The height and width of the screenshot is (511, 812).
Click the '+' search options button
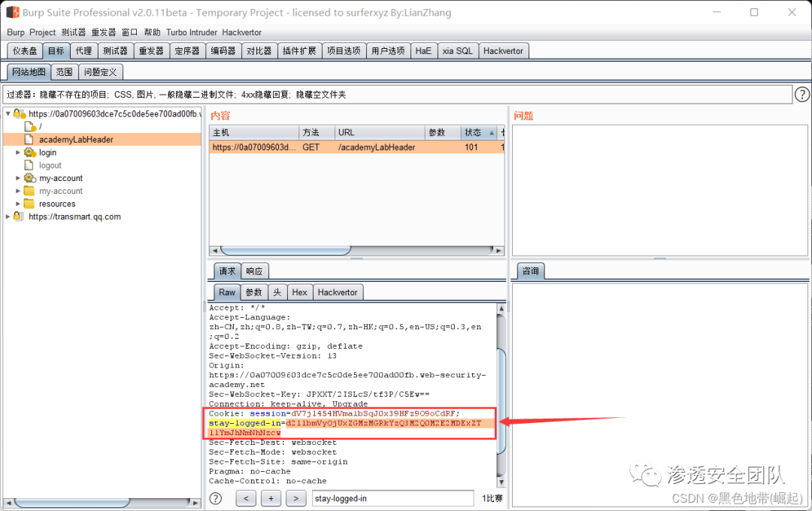pos(271,498)
